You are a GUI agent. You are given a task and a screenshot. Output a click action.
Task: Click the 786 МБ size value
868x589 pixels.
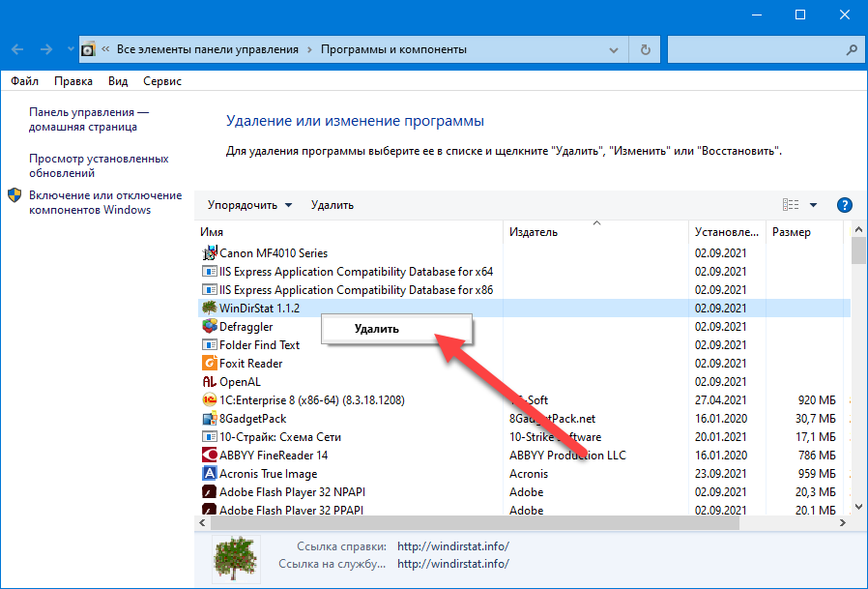tap(817, 456)
